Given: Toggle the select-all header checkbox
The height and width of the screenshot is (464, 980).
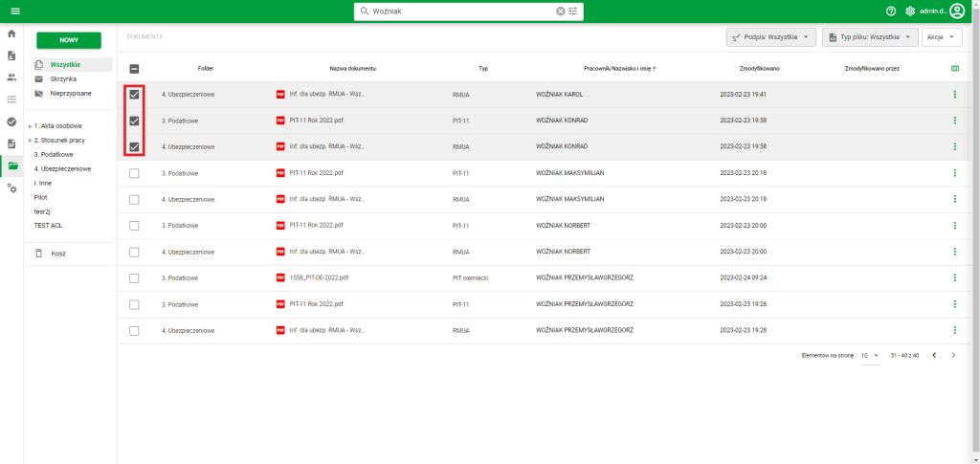Looking at the screenshot, I should tap(134, 69).
